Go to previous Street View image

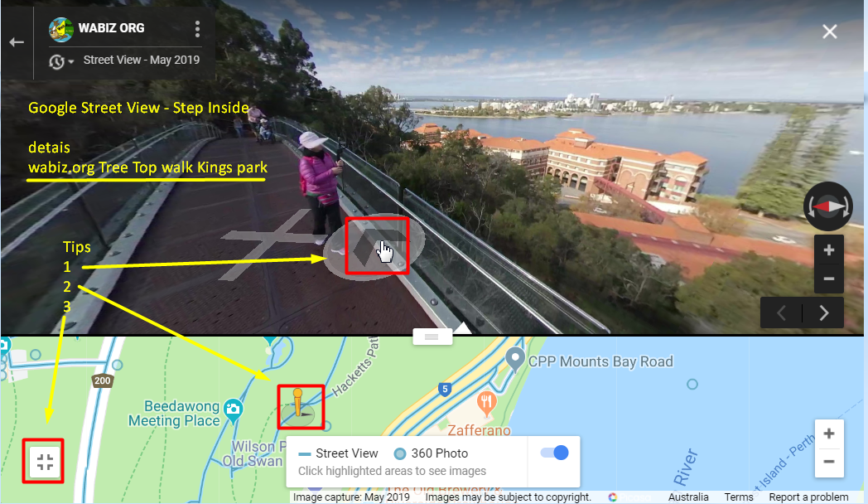[x=781, y=313]
